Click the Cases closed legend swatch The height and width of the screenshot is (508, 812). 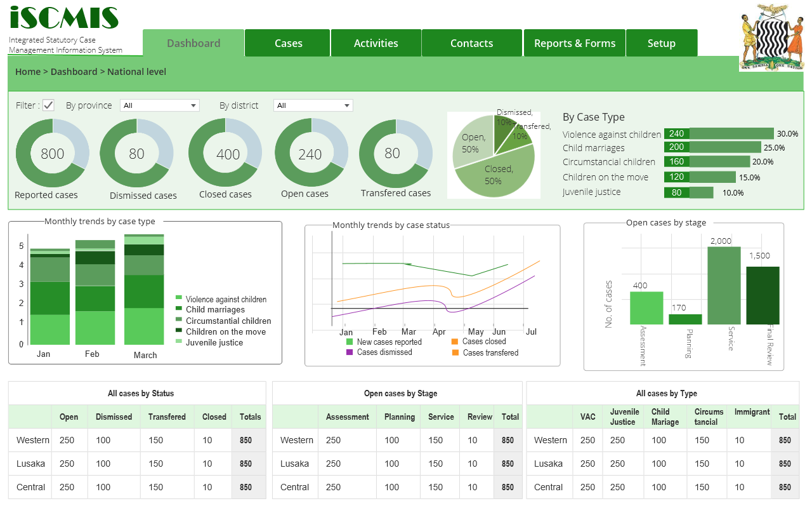pyautogui.click(x=455, y=342)
